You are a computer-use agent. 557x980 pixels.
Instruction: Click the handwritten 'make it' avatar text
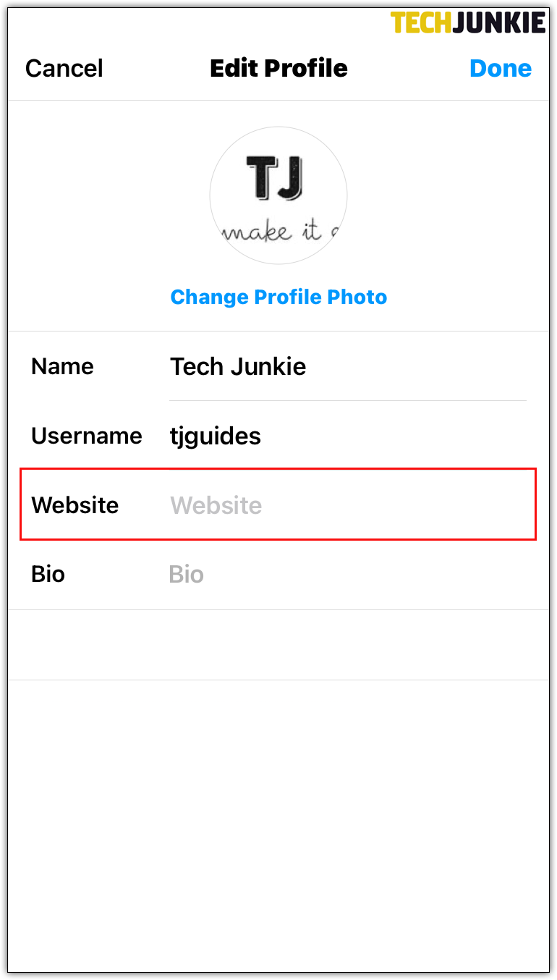coord(278,232)
